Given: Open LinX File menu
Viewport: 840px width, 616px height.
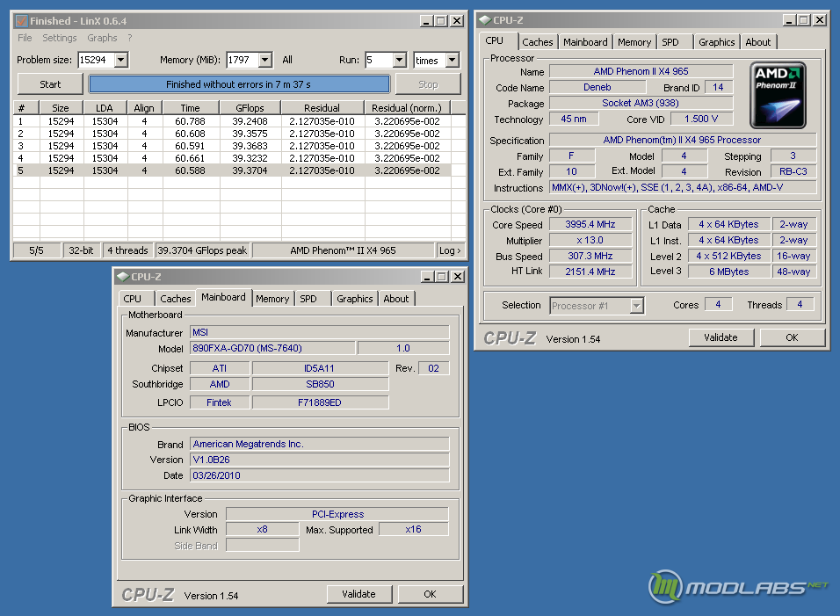Looking at the screenshot, I should click(x=25, y=38).
